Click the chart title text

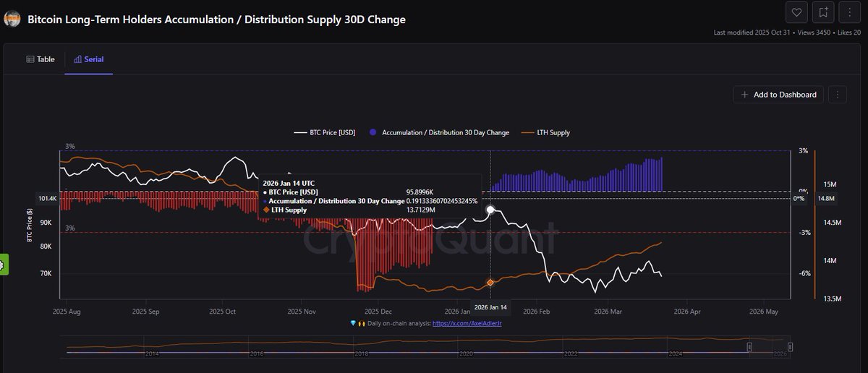coord(216,20)
